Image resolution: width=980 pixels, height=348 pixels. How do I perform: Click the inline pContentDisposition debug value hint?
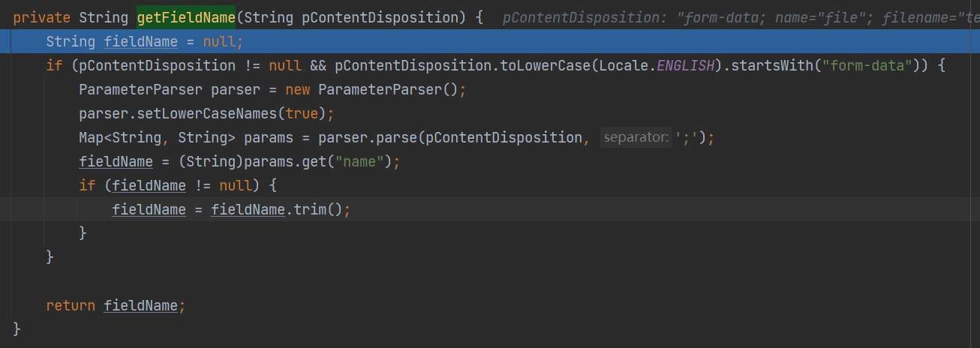click(x=739, y=16)
